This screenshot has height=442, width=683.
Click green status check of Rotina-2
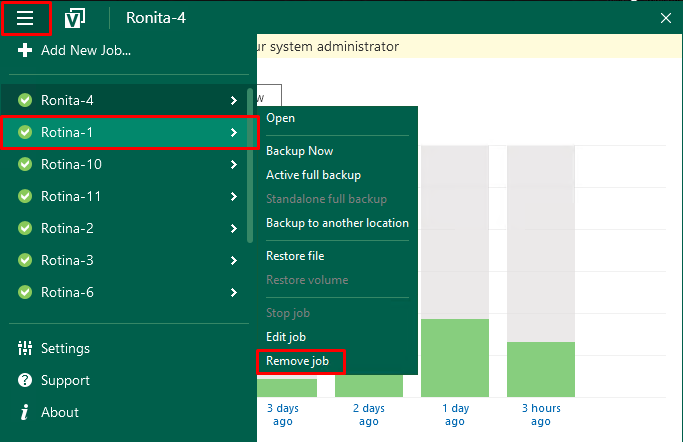(x=25, y=228)
